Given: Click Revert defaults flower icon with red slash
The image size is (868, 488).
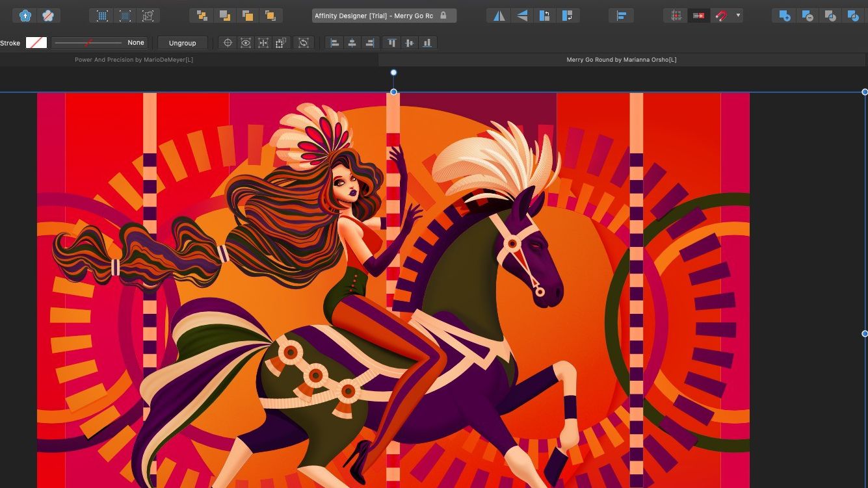Looking at the screenshot, I should [x=49, y=16].
